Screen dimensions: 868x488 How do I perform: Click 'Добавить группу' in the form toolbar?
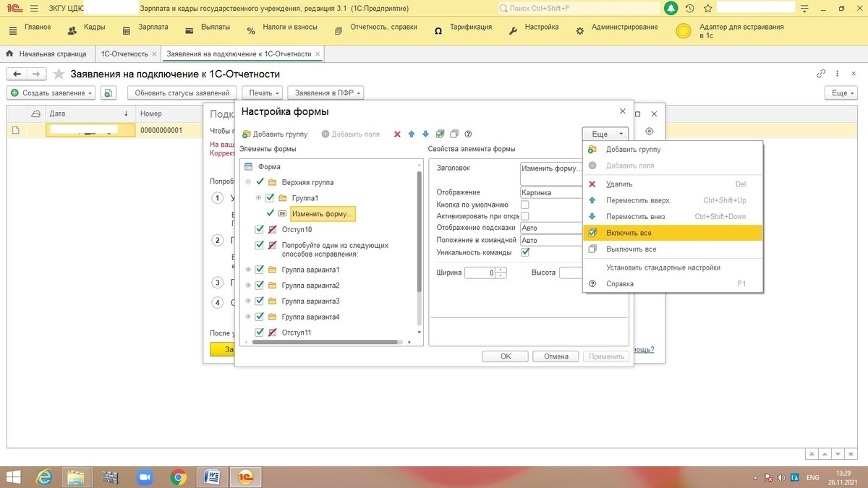click(x=275, y=134)
